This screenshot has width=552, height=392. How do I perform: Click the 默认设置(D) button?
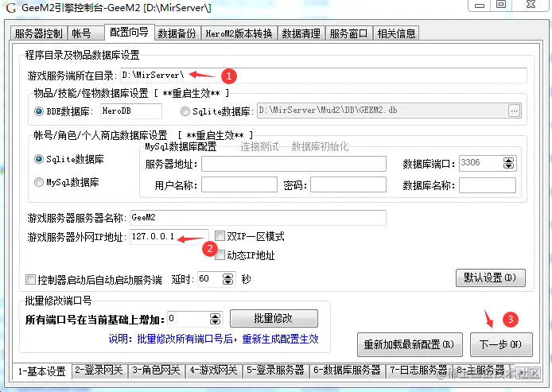491,278
